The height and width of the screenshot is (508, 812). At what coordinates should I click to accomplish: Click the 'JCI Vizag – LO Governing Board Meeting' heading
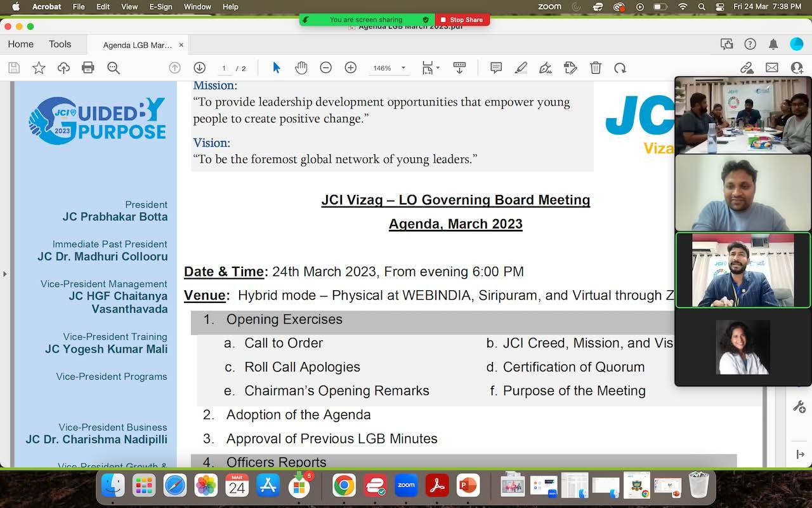[455, 200]
